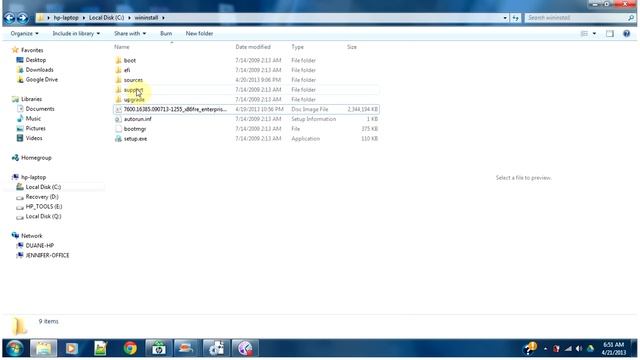640x360 pixels.
Task: Open DUANE-HP network computer
Action: click(40, 246)
